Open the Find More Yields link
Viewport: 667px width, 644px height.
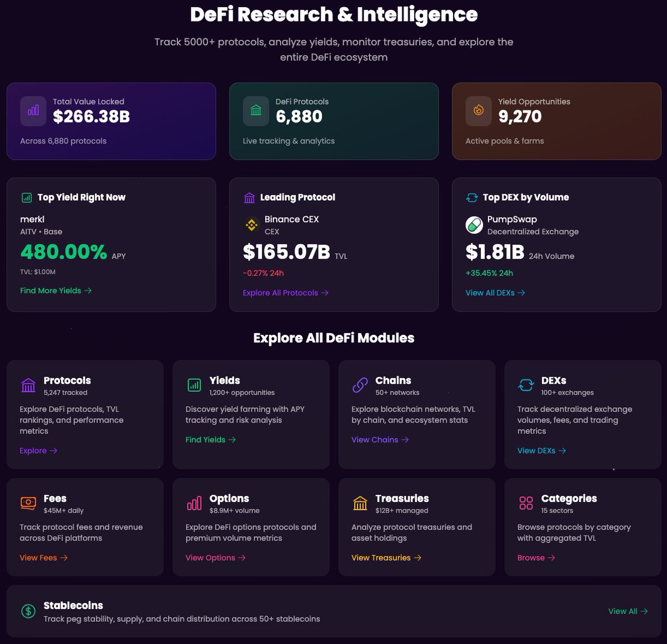pyautogui.click(x=56, y=290)
